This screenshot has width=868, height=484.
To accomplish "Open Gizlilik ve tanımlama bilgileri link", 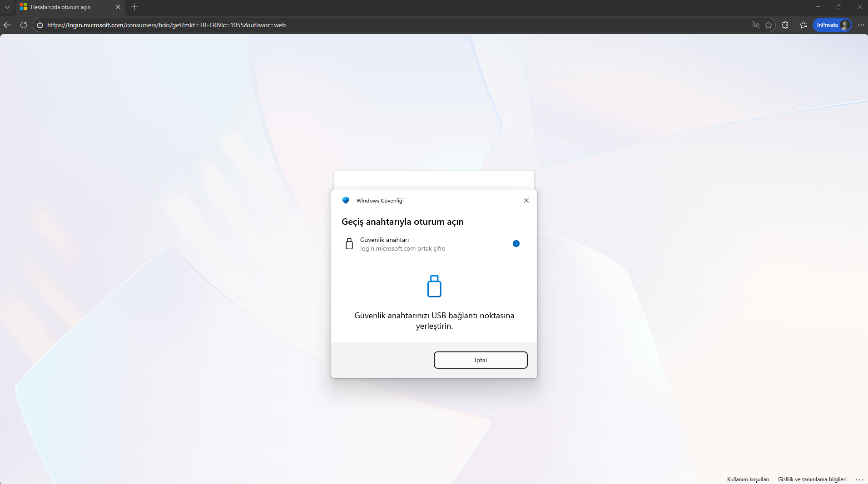I will pos(812,479).
